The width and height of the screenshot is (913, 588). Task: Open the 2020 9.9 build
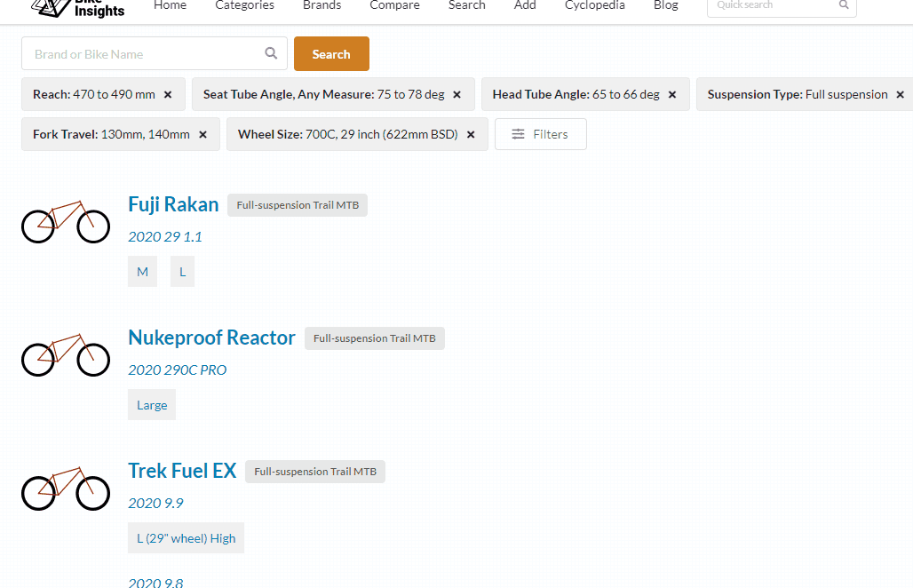pos(155,504)
